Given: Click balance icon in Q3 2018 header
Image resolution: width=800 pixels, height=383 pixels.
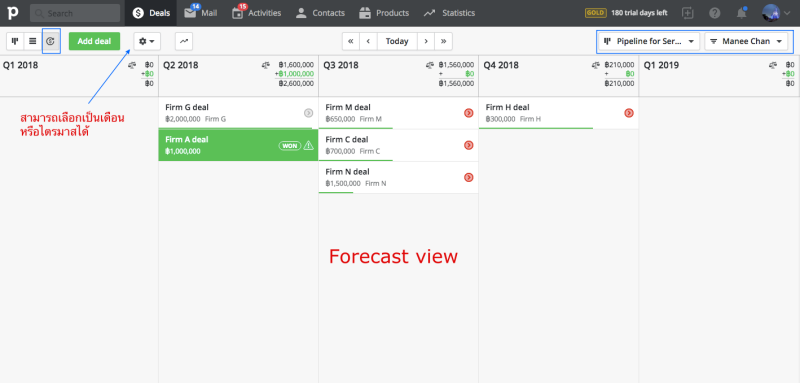Looking at the screenshot, I should click(430, 65).
